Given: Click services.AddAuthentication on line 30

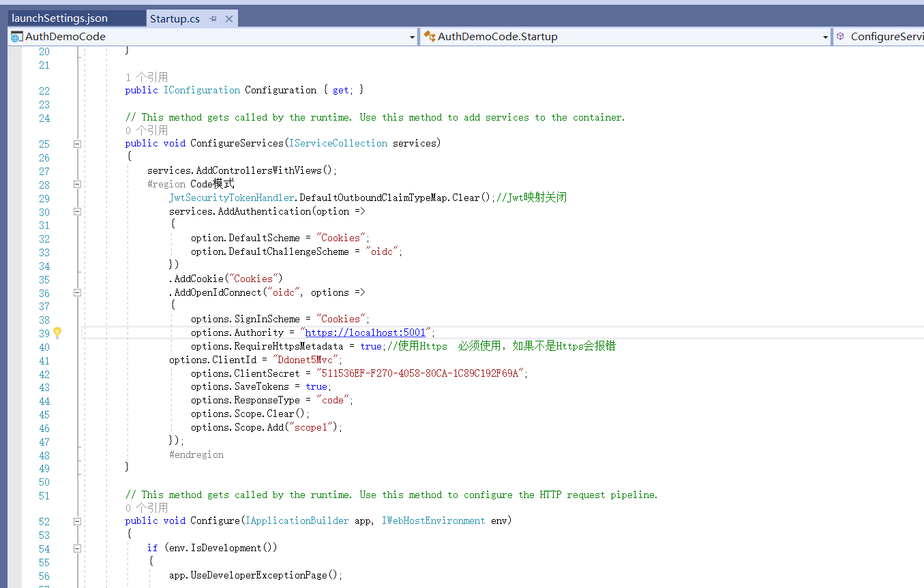Looking at the screenshot, I should tap(239, 211).
